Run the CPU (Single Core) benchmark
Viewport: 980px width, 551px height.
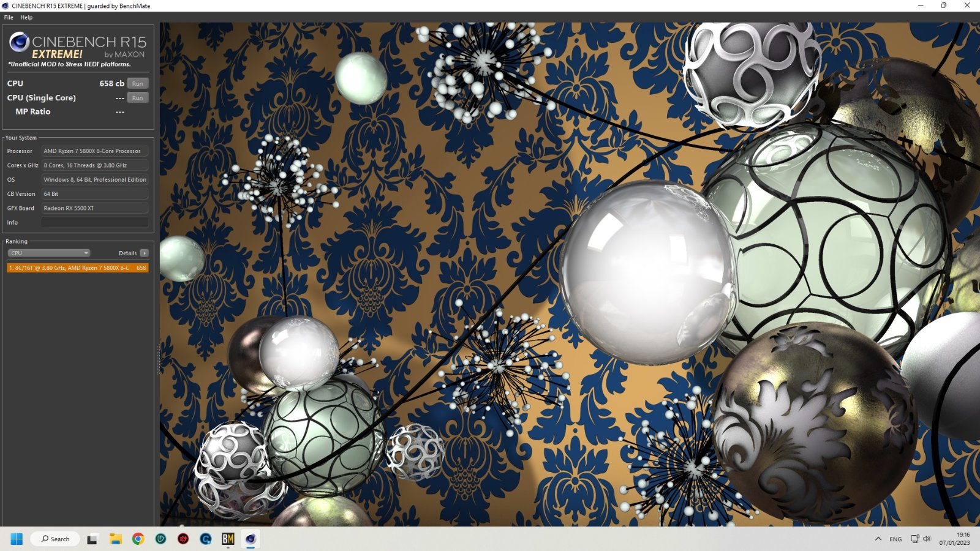(138, 98)
